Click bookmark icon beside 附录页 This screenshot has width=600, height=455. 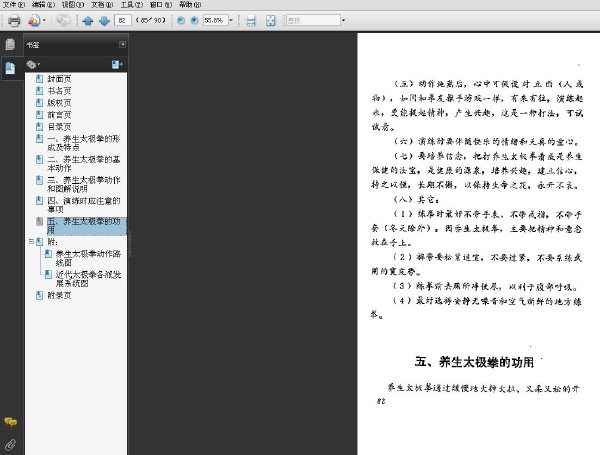coord(39,295)
